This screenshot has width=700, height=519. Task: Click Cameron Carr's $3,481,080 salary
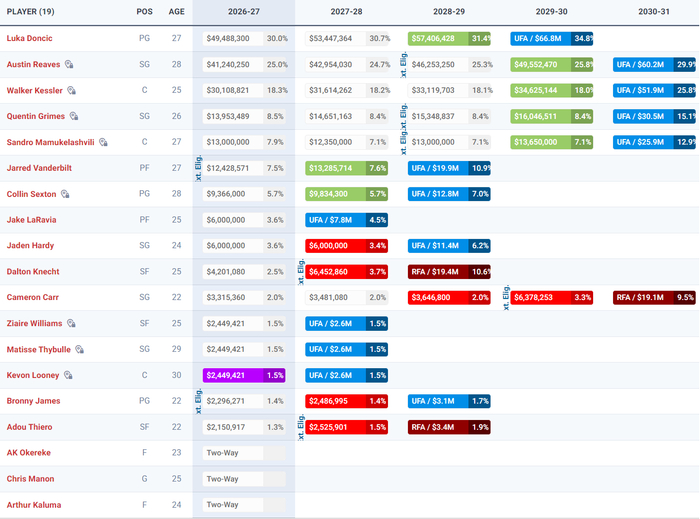(328, 297)
